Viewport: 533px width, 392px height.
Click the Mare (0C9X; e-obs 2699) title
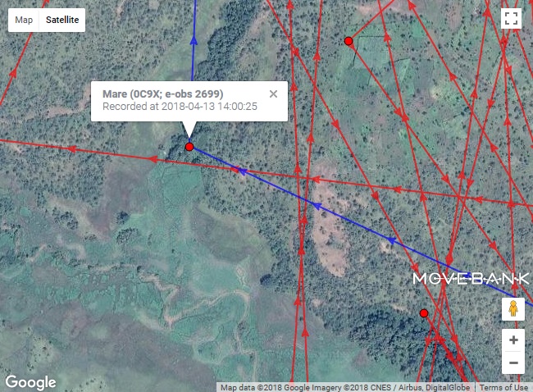point(163,93)
